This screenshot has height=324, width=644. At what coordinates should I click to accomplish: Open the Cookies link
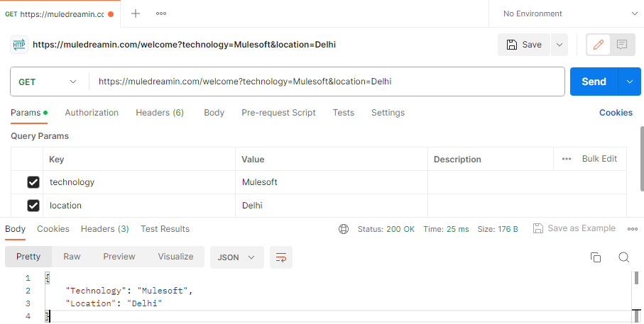pyautogui.click(x=616, y=113)
